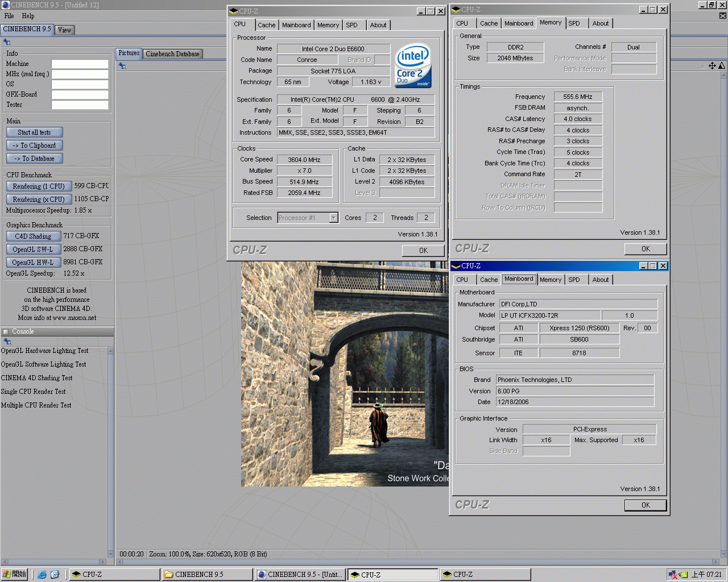Open SPD tab in top-left CPU-Z window
Viewport: 728px width, 582px height.
tap(352, 25)
